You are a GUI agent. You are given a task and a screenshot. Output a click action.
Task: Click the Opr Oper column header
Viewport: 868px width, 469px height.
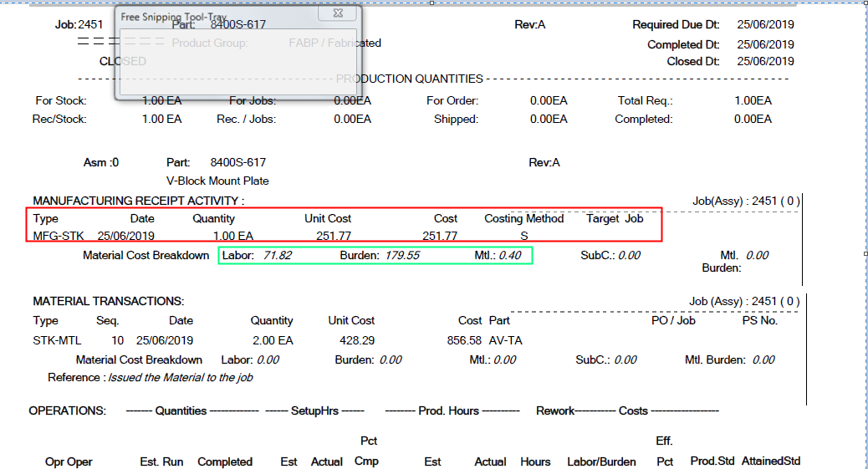69,461
